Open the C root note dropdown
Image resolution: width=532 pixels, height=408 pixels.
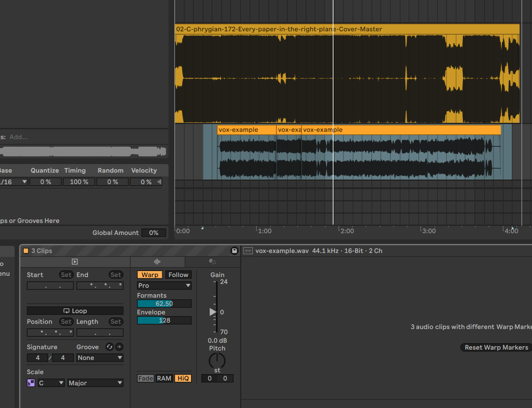(x=51, y=383)
